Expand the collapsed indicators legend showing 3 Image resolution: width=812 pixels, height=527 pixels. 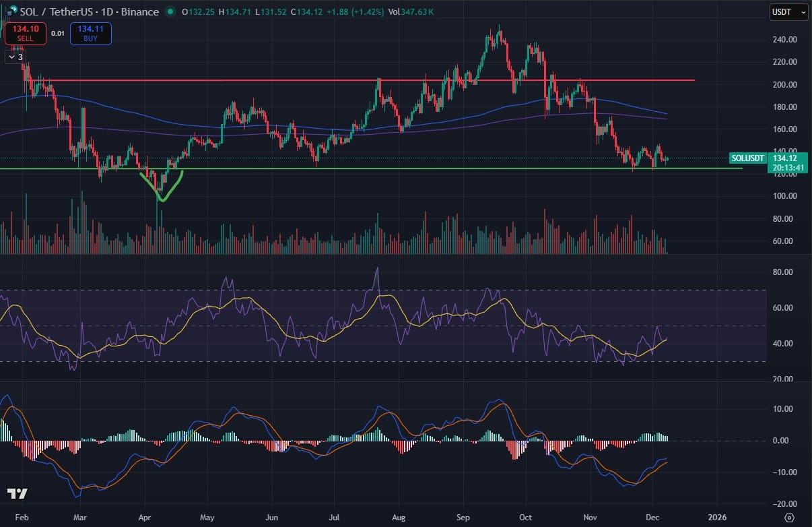(x=15, y=57)
